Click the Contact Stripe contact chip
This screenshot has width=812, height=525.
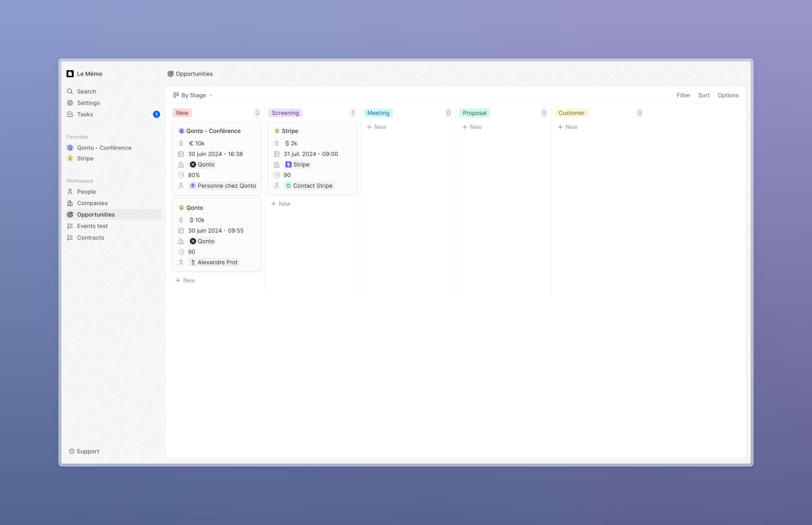[309, 186]
